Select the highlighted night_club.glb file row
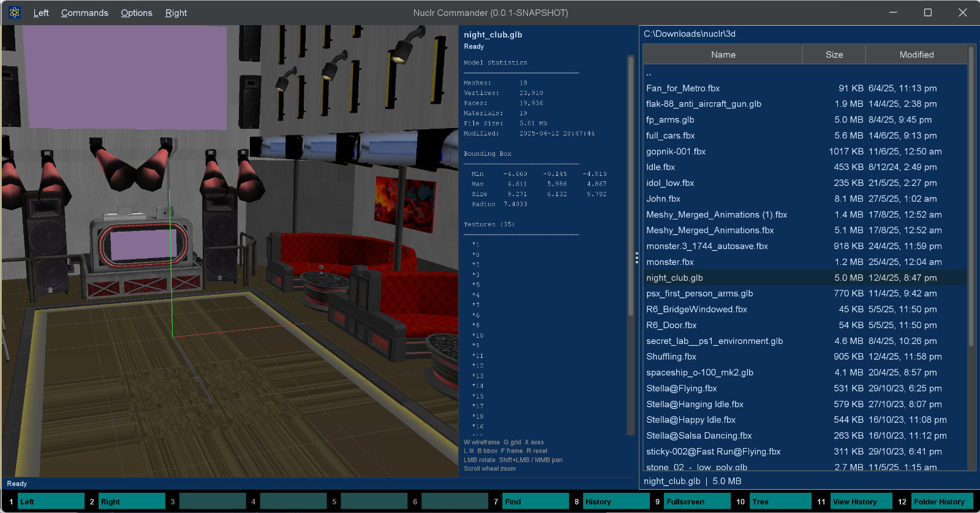Screen dimensions: 980x513 (805, 278)
